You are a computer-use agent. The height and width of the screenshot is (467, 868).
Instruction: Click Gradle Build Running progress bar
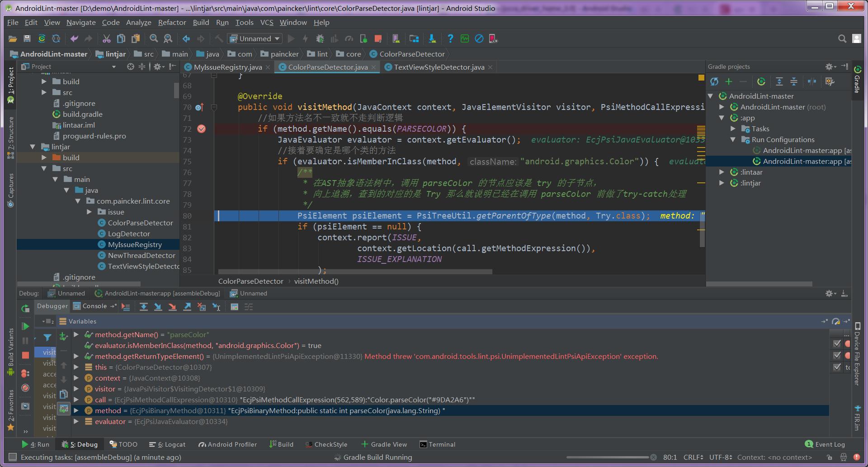coord(607,457)
